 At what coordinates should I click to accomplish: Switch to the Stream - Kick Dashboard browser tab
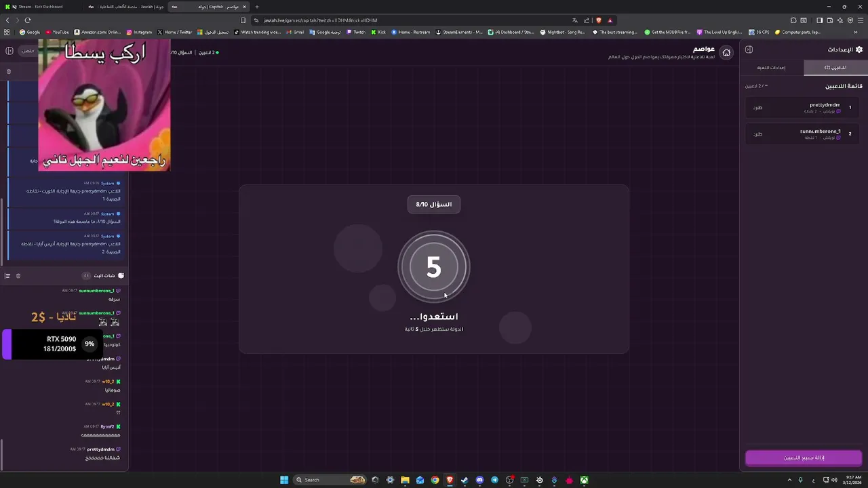41,7
